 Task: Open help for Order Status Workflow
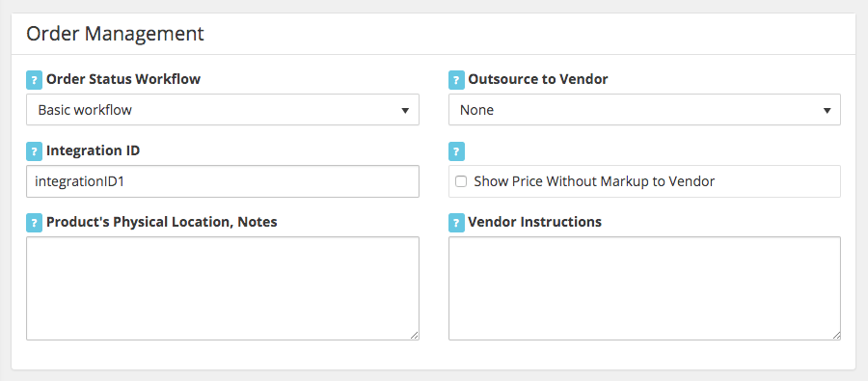(x=34, y=80)
